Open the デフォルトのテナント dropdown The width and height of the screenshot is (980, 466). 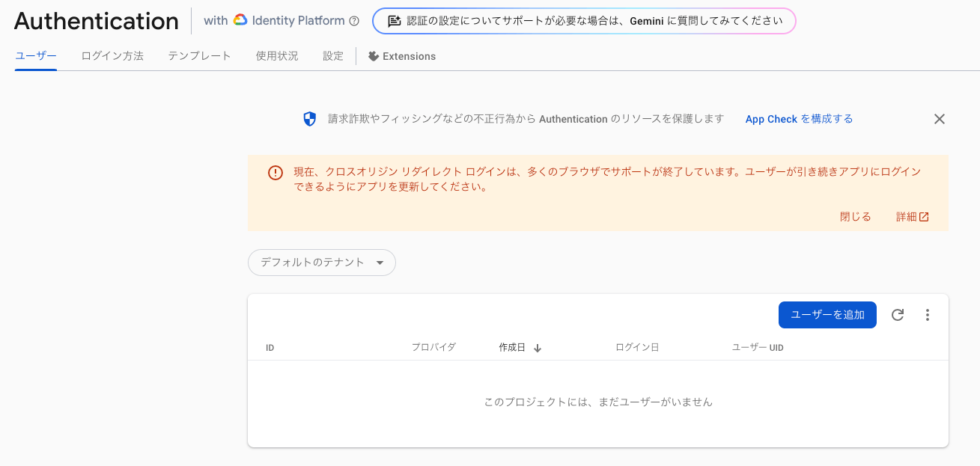tap(322, 263)
